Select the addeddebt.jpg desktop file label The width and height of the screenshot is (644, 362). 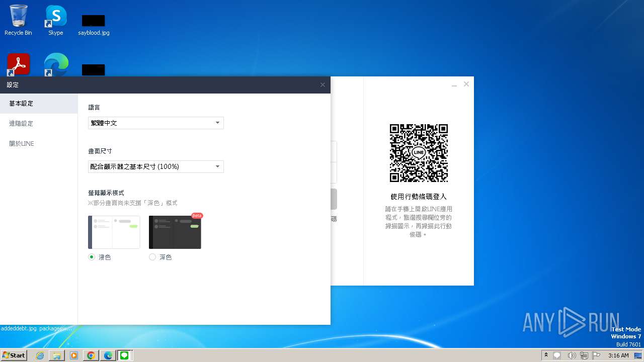pyautogui.click(x=19, y=328)
